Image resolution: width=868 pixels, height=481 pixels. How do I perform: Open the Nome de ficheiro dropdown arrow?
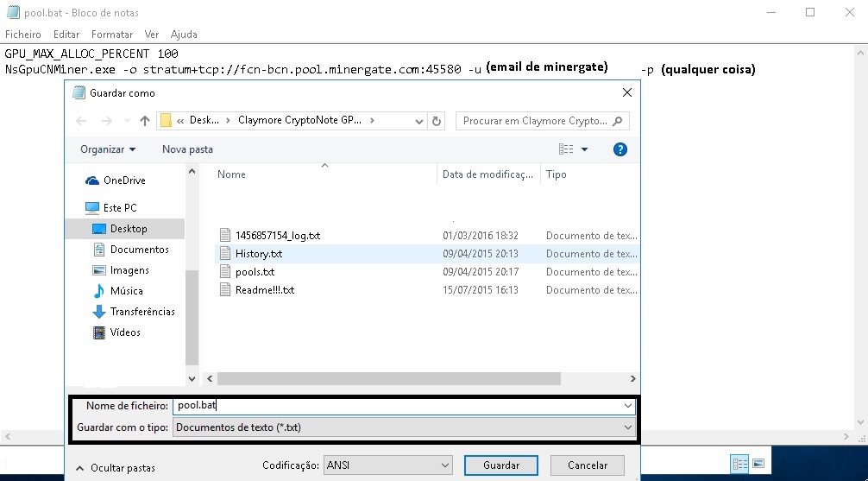pos(628,406)
